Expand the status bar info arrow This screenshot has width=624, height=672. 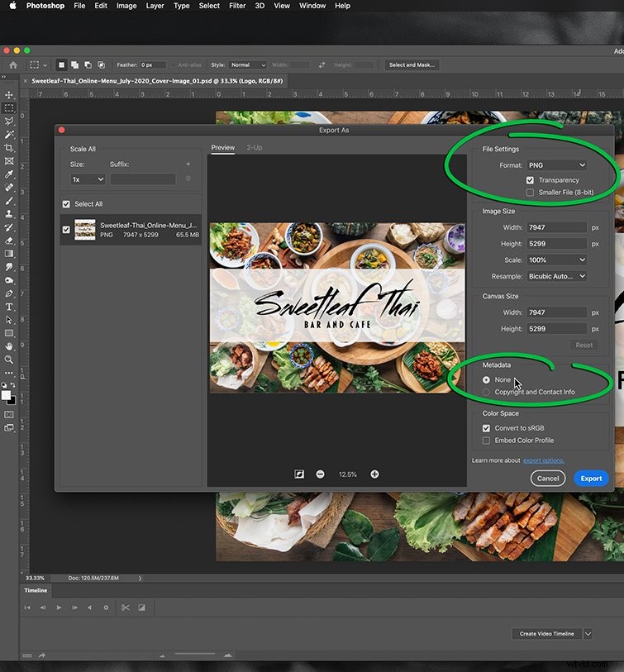(140, 578)
